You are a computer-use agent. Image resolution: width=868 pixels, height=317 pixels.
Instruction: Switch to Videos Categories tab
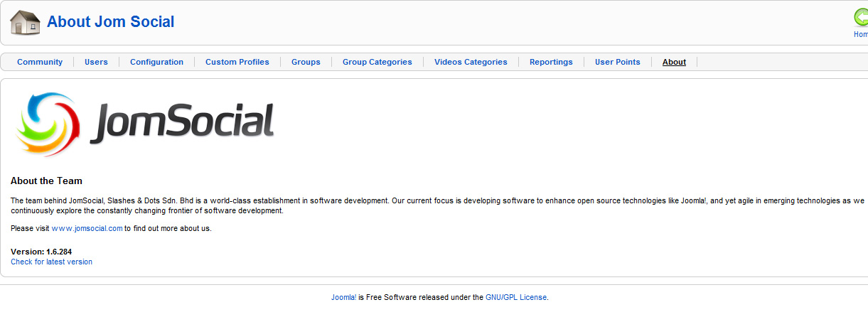click(471, 62)
